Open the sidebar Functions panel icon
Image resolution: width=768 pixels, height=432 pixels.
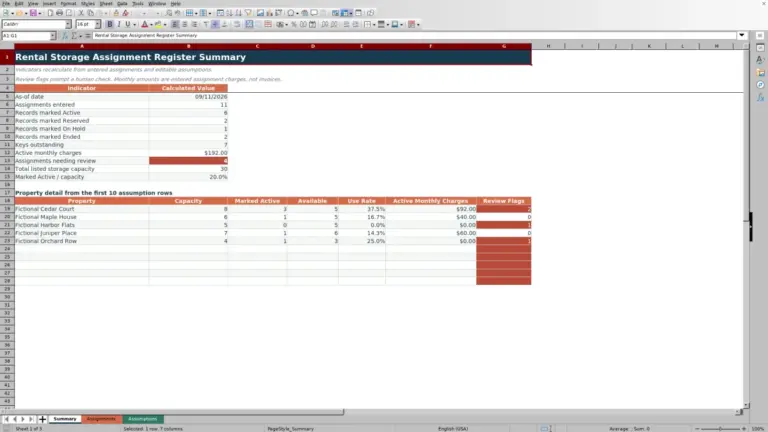click(x=760, y=97)
